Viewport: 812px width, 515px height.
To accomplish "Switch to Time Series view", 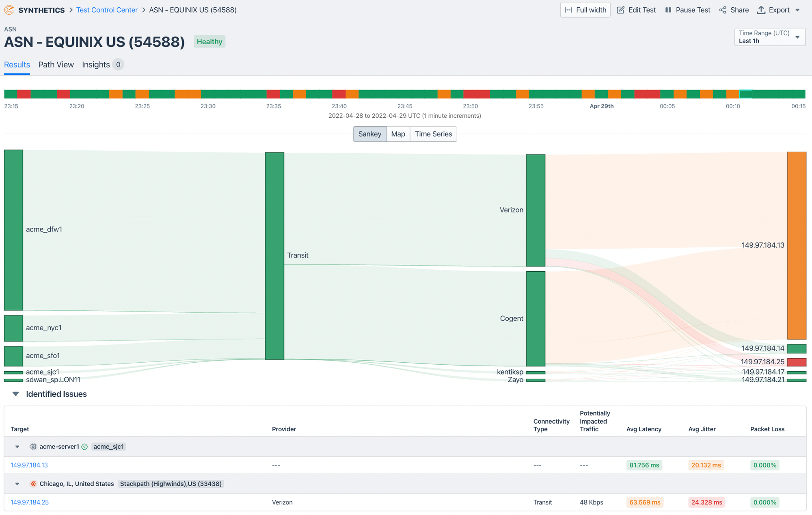I will click(x=433, y=134).
